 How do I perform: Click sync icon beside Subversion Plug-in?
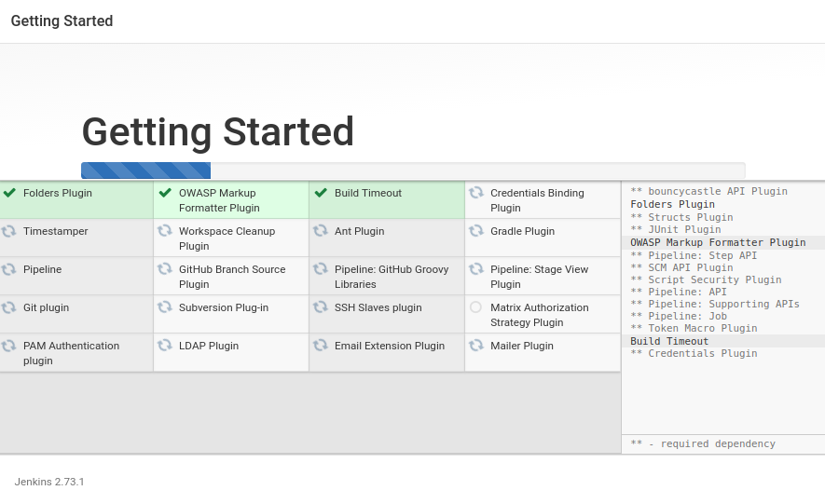tap(165, 307)
